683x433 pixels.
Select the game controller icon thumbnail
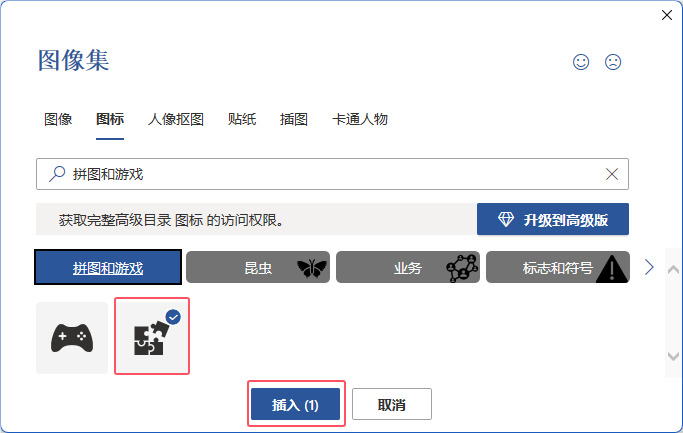tap(72, 338)
